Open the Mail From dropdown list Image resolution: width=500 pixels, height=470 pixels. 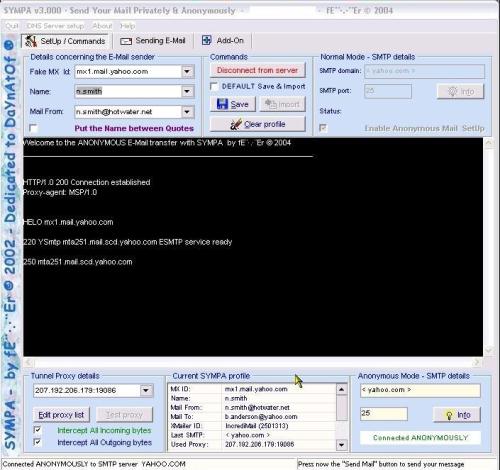click(x=187, y=112)
